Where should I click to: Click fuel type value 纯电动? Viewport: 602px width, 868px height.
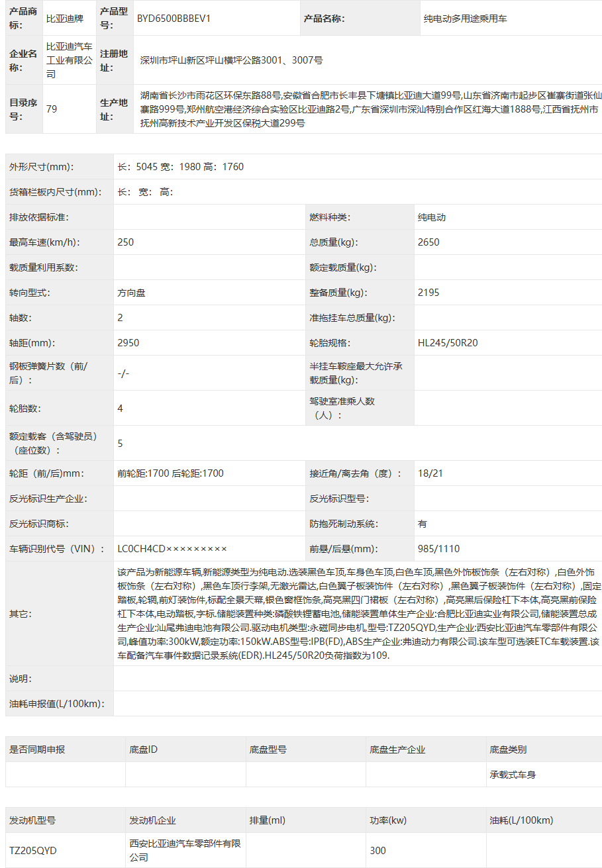[x=432, y=217]
